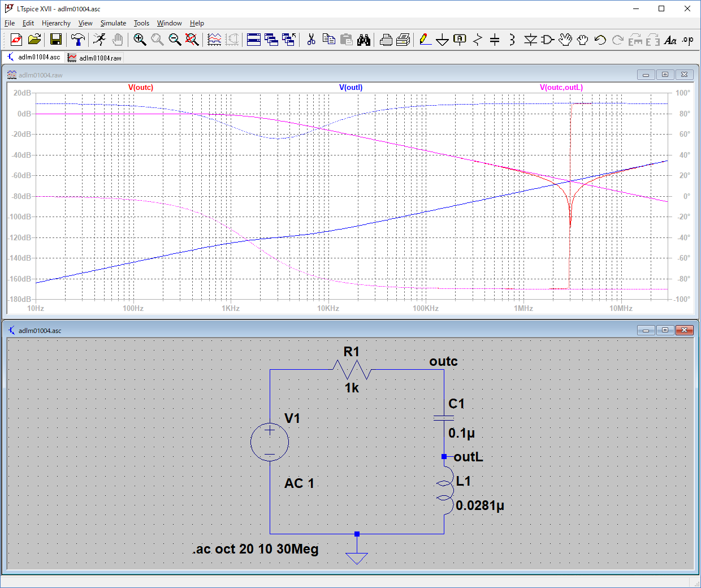Click the V(outc) trace label
This screenshot has height=588, width=701.
[141, 88]
